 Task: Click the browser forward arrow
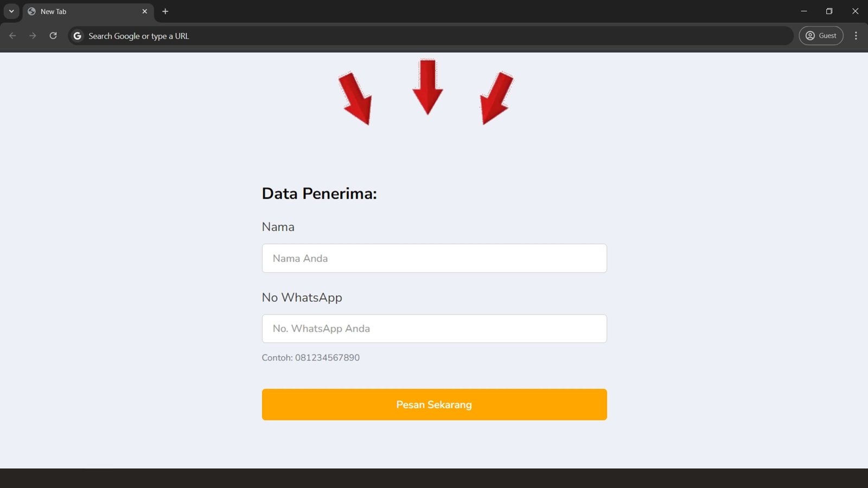point(33,36)
